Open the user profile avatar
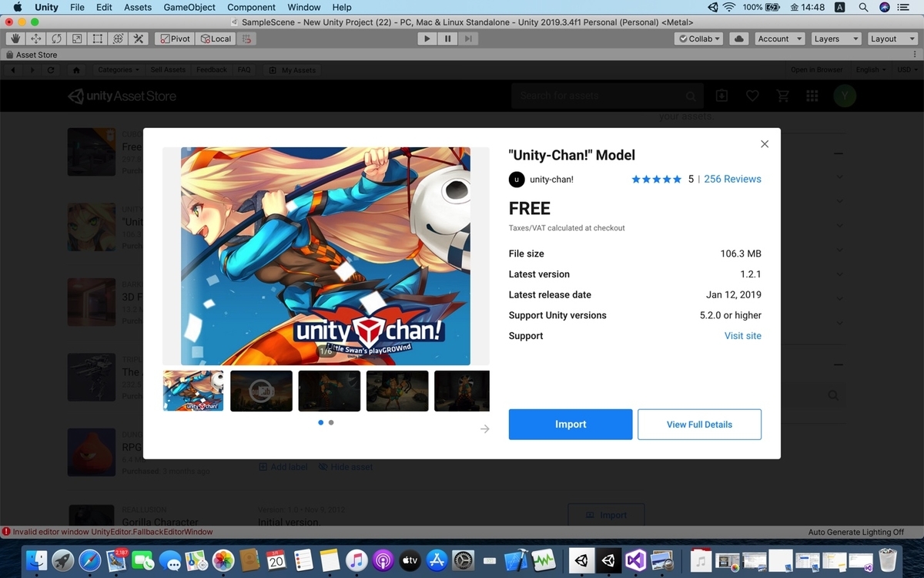Viewport: 924px width, 578px height. pyautogui.click(x=845, y=96)
